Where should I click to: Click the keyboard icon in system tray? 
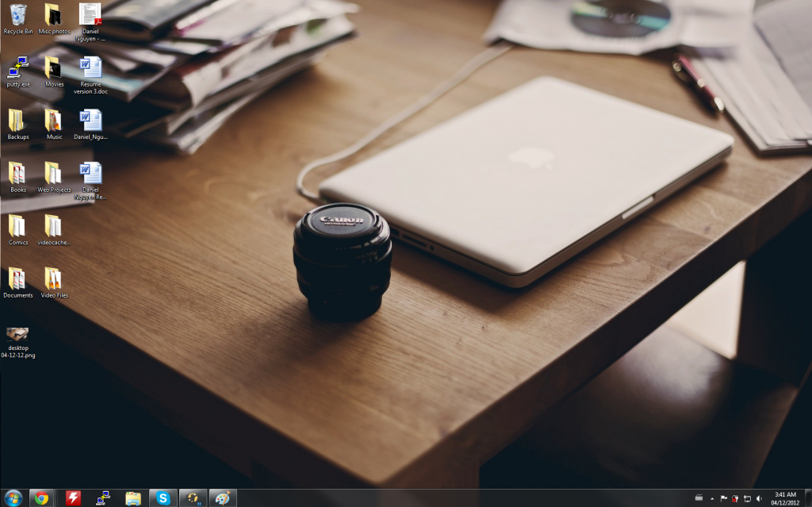pos(699,497)
